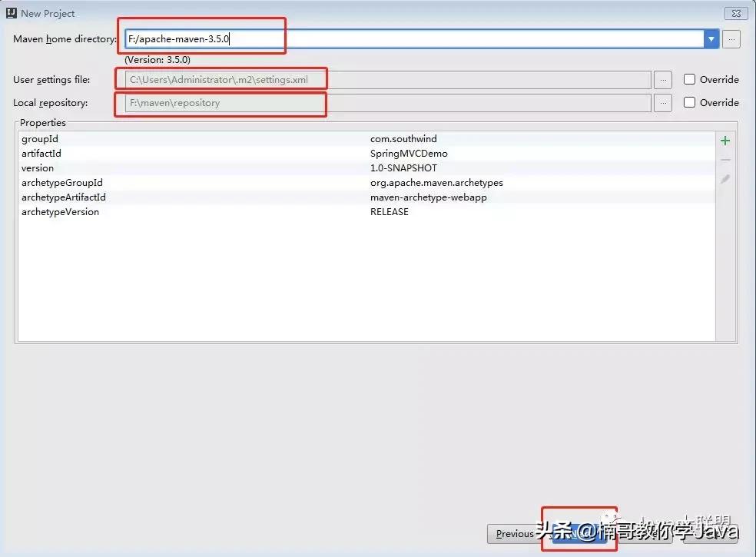Open the Maven home directory dropdown
Screen dimensions: 756x557
(711, 38)
